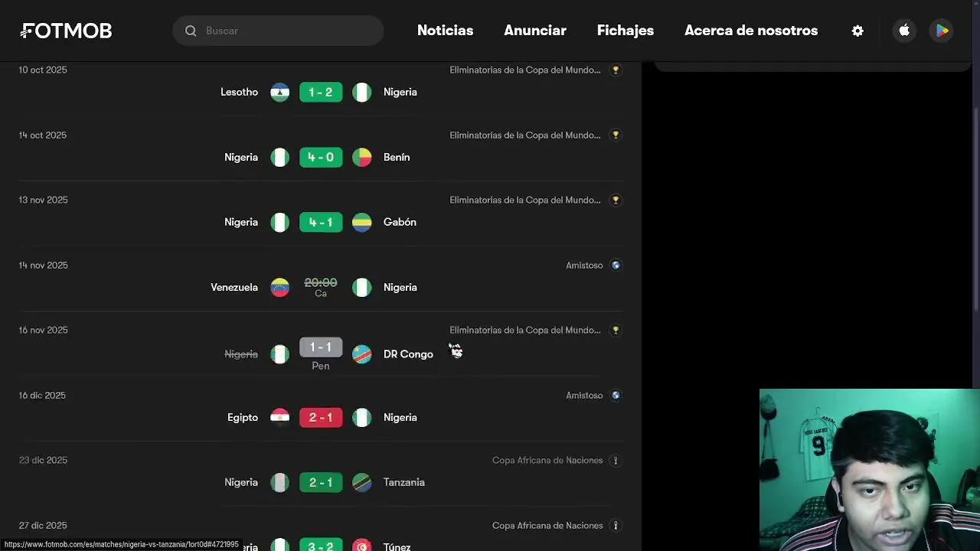Click Copa Africana icon on 23 dic row
The image size is (980, 551).
[x=616, y=460]
